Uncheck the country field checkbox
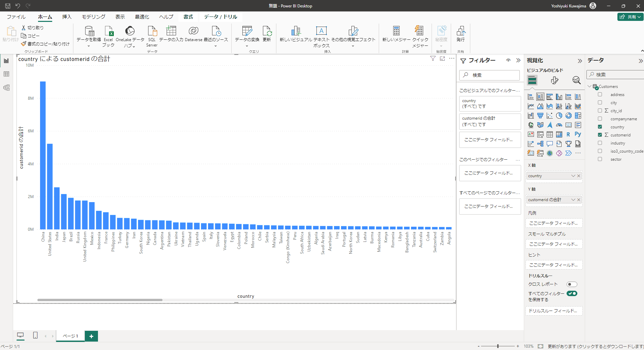 [600, 127]
